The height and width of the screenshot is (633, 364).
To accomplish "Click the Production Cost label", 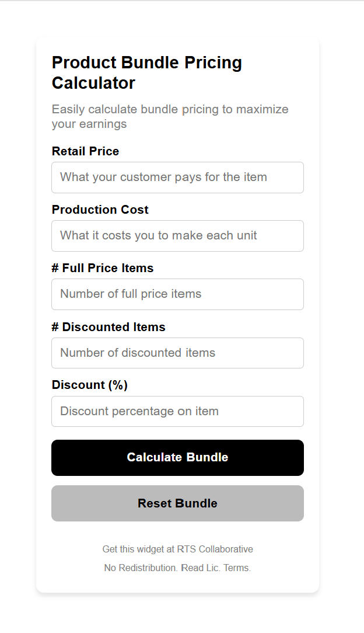I will click(x=100, y=210).
